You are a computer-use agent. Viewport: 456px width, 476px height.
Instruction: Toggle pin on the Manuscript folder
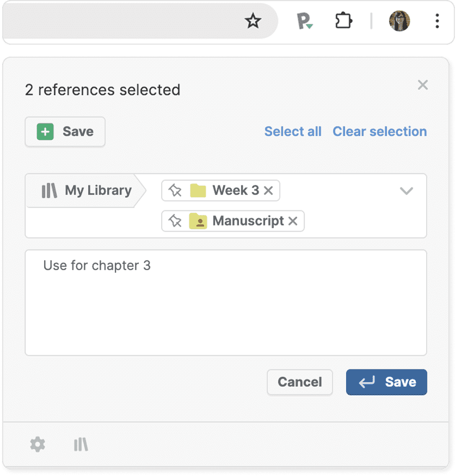pos(175,221)
